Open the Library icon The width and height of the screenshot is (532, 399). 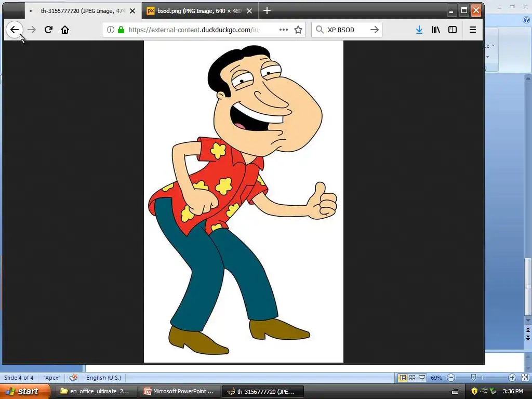point(436,30)
